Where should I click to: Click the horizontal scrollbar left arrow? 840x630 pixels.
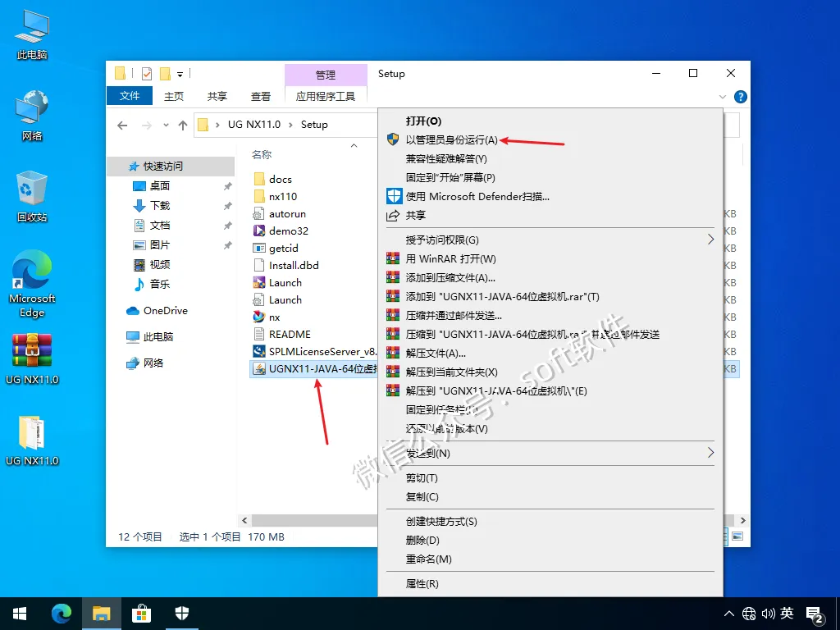(244, 520)
